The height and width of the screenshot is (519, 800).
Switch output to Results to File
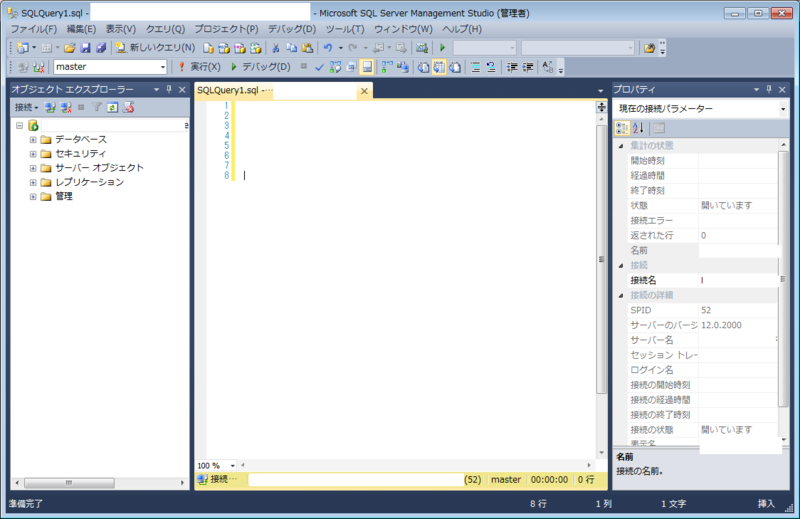coord(455,67)
